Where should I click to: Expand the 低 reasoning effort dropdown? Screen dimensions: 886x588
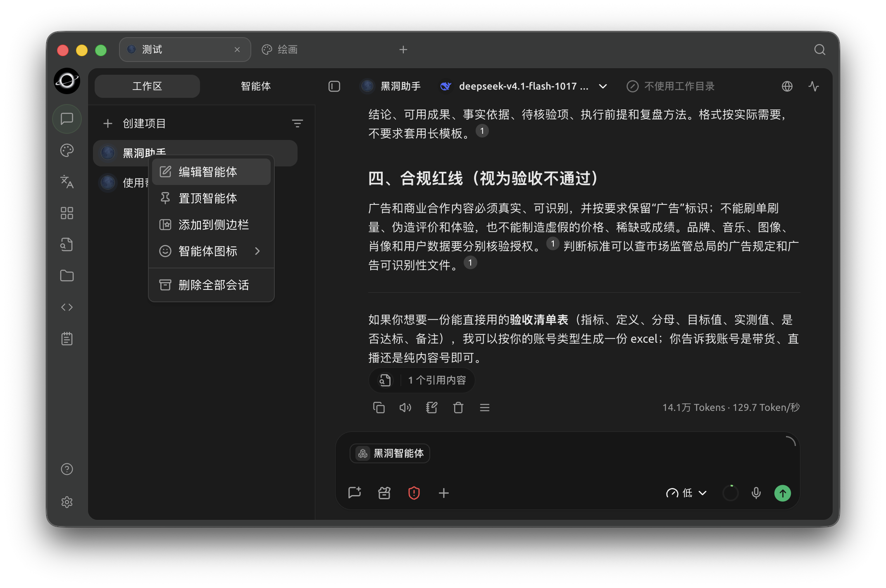686,493
